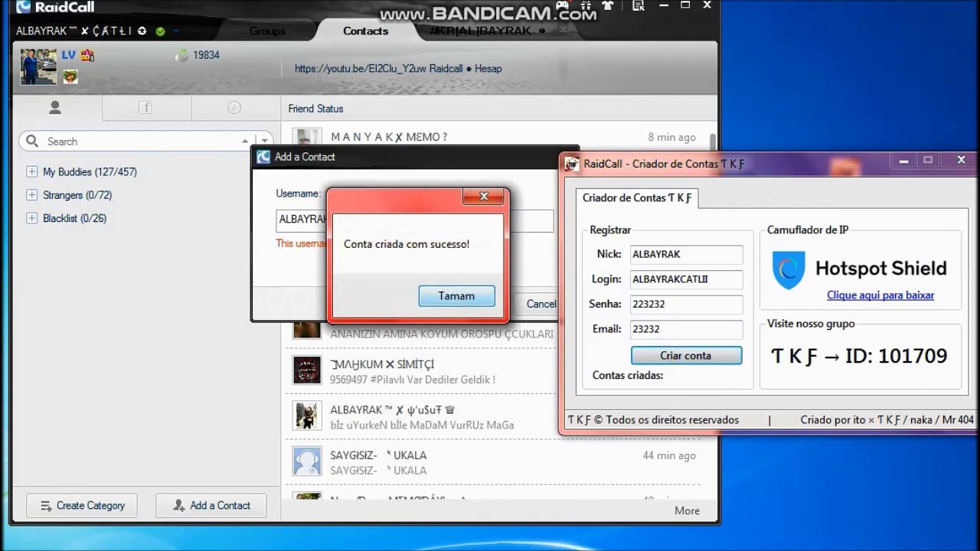The height and width of the screenshot is (551, 980).
Task: Click the More link under friend status
Action: tap(687, 511)
